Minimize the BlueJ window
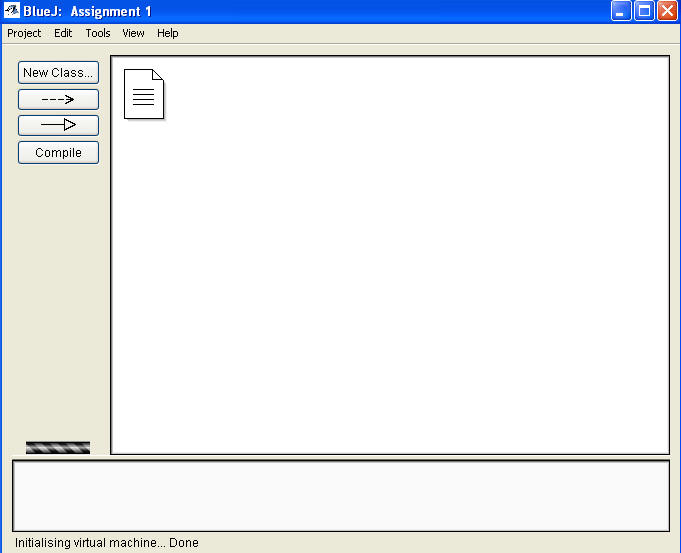681x553 pixels. click(622, 11)
